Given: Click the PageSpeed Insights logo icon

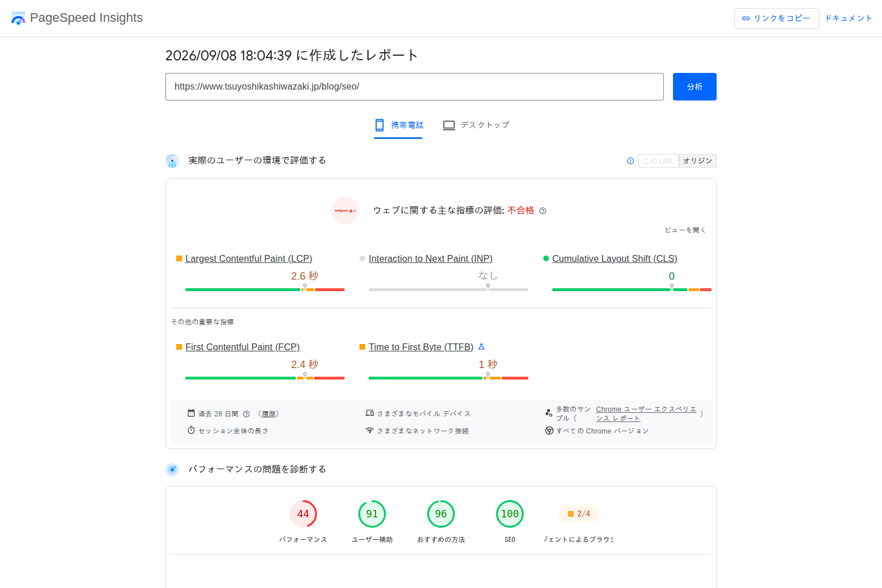Looking at the screenshot, I should 18,18.
